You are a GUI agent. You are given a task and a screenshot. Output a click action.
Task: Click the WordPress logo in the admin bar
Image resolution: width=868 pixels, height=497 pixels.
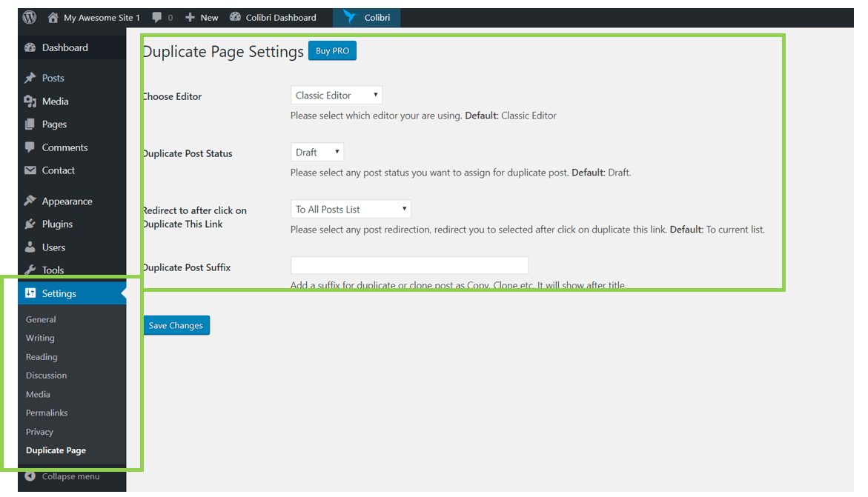point(28,17)
